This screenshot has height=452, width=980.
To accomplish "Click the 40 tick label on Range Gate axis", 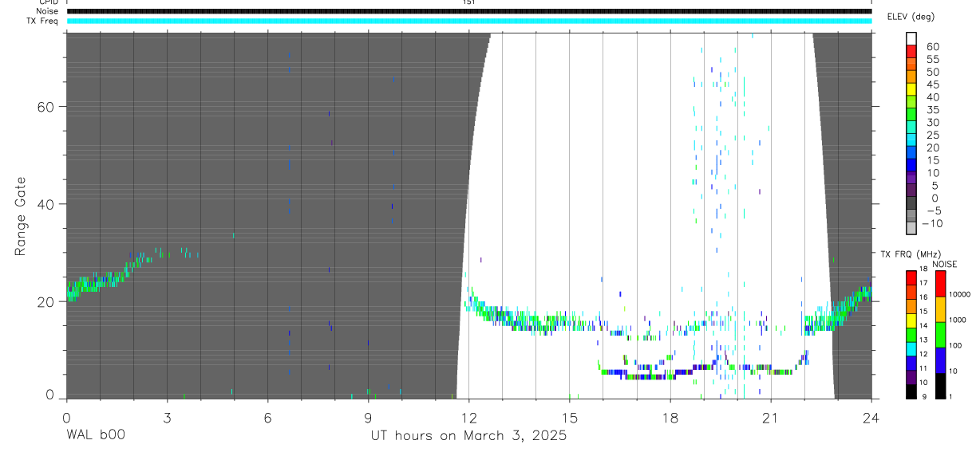I will [46, 204].
